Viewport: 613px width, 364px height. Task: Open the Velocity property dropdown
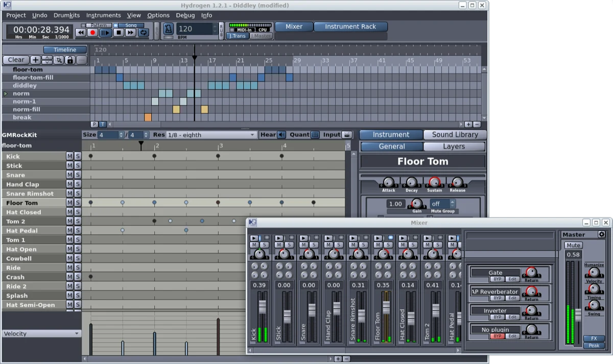click(41, 333)
